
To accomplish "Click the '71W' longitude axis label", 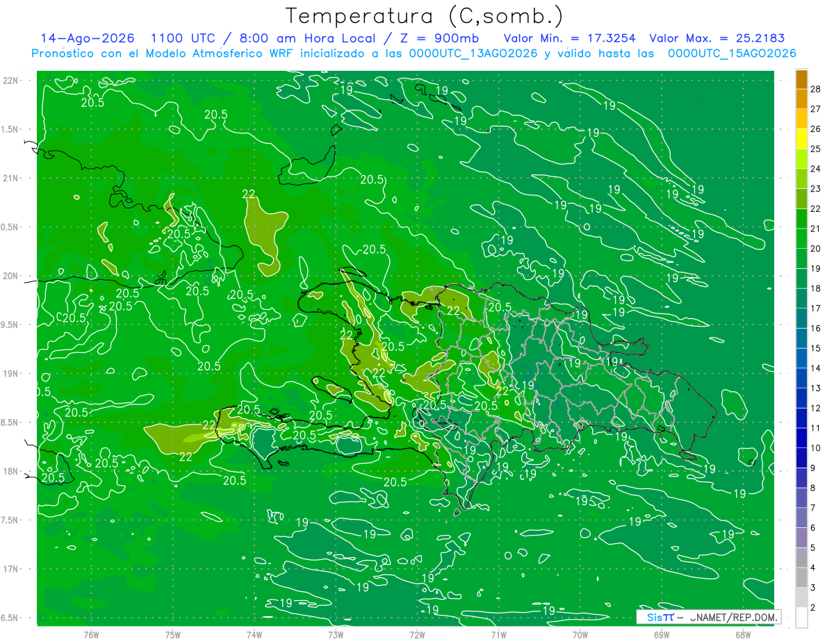I will click(x=498, y=635).
